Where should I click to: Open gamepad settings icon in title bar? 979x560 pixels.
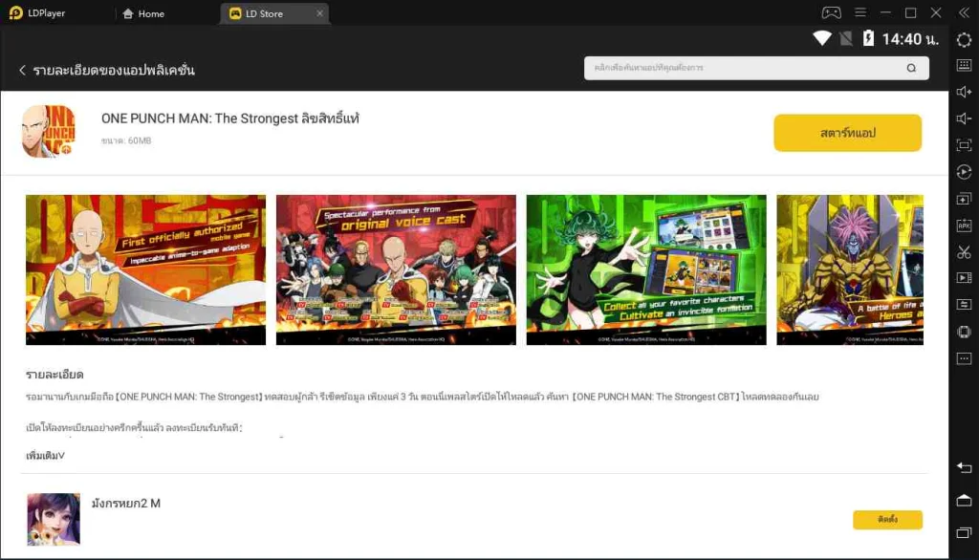(831, 12)
